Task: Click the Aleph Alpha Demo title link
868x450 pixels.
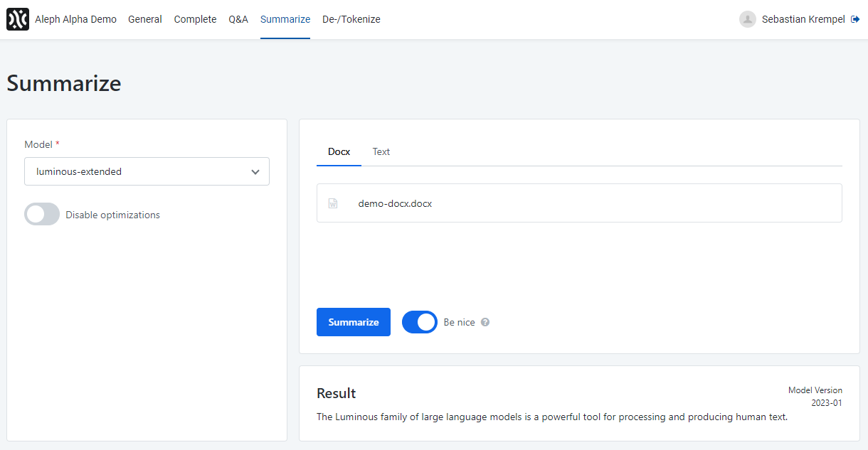Action: 75,19
